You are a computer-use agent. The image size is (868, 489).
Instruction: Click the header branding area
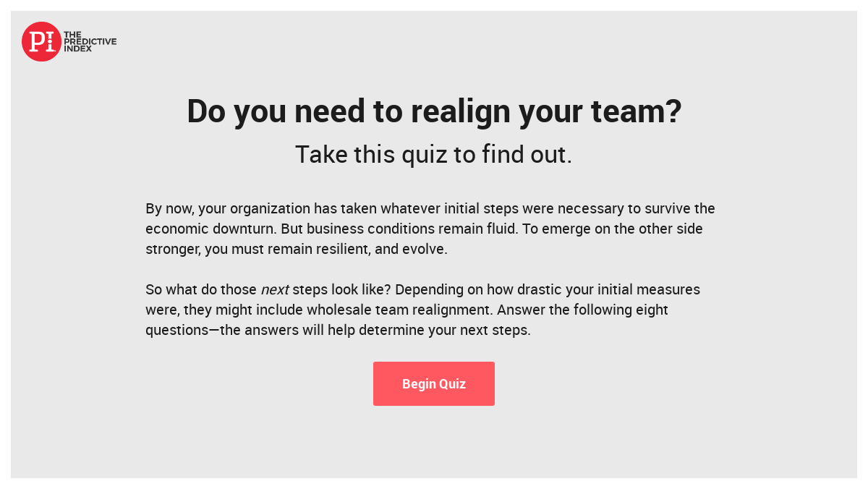69,41
